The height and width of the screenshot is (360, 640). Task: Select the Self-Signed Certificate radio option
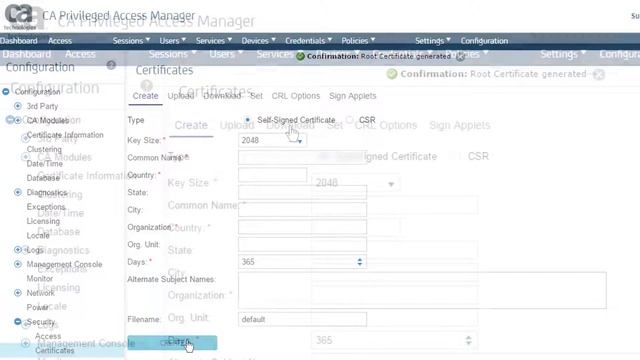tap(247, 120)
